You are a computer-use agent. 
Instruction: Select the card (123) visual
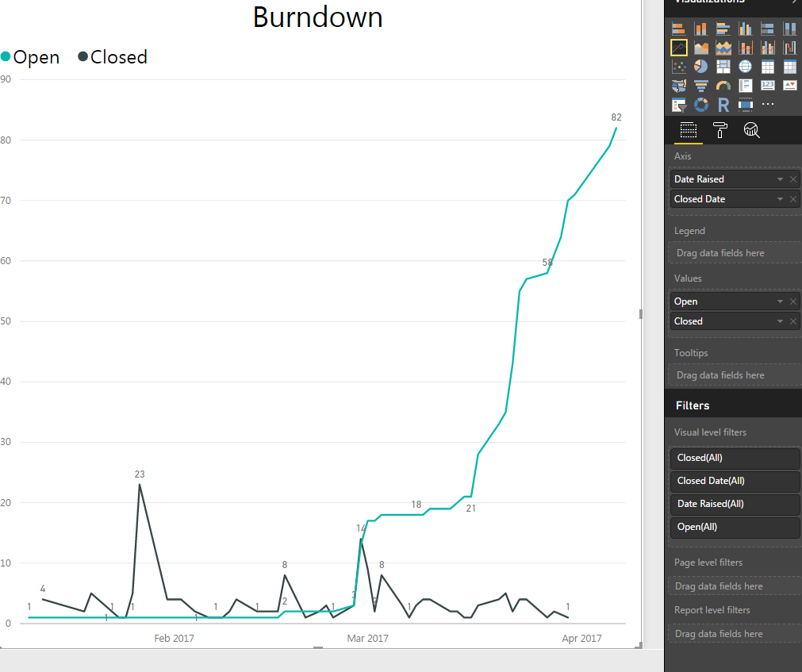tap(768, 86)
